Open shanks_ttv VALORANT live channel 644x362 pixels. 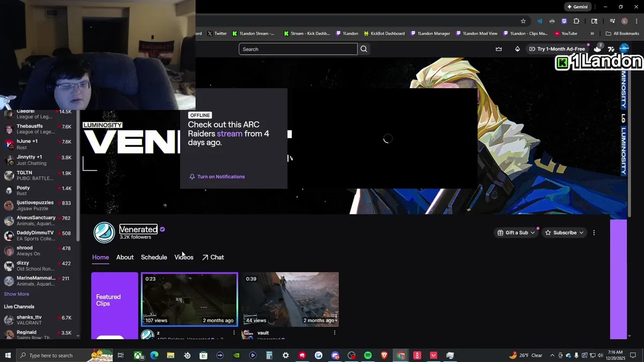(39, 320)
